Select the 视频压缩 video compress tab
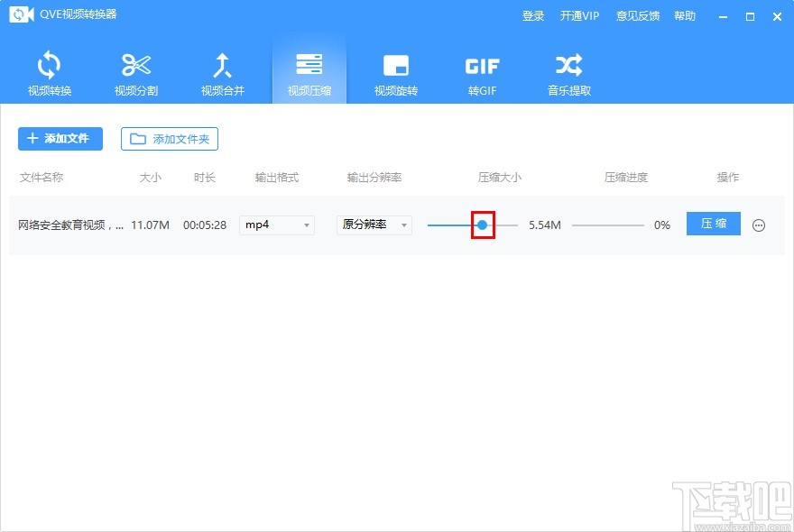The image size is (794, 532). point(309,68)
